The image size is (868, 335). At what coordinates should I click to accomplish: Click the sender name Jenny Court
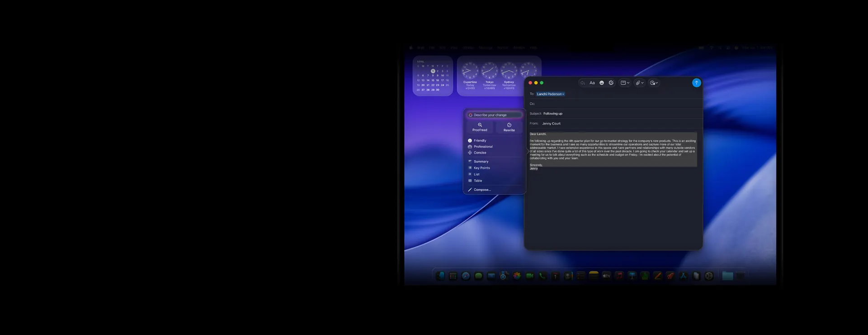(x=551, y=124)
